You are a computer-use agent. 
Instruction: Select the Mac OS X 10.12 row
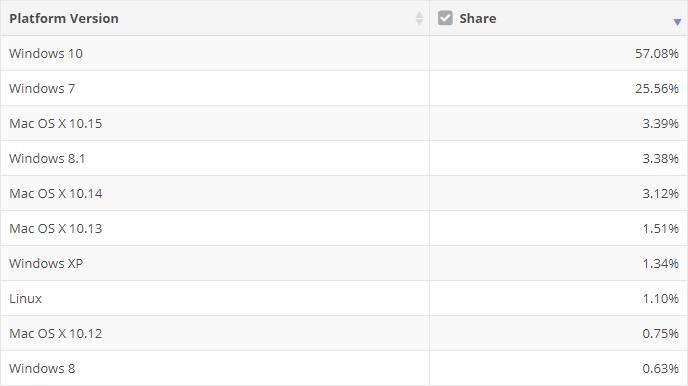point(344,333)
